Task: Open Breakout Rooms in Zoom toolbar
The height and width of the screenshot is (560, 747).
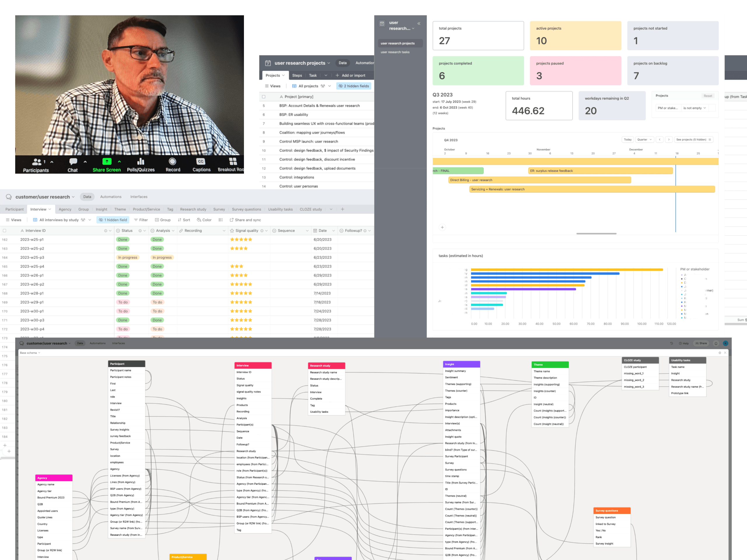Action: (231, 165)
